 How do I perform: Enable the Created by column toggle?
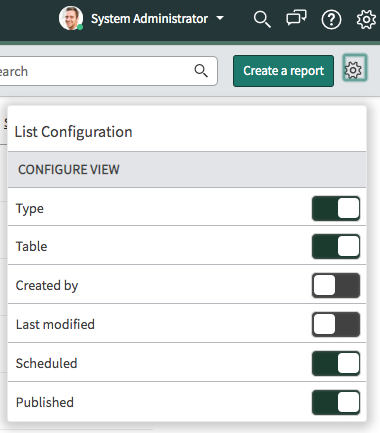[x=336, y=285]
